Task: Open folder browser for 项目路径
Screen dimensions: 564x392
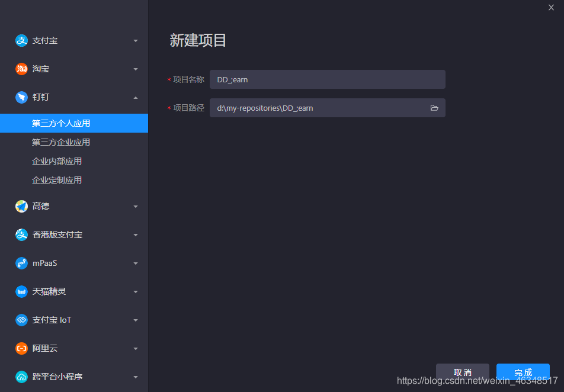Action: [434, 108]
